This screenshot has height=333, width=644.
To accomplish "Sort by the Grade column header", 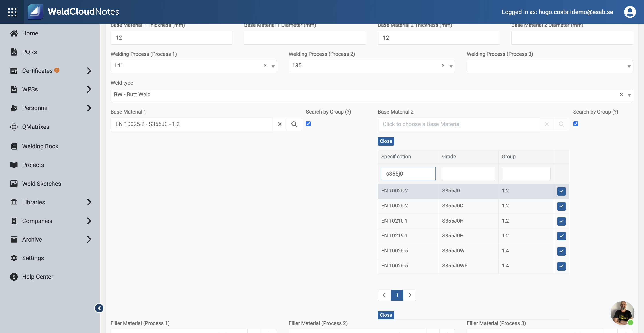I will pyautogui.click(x=449, y=157).
